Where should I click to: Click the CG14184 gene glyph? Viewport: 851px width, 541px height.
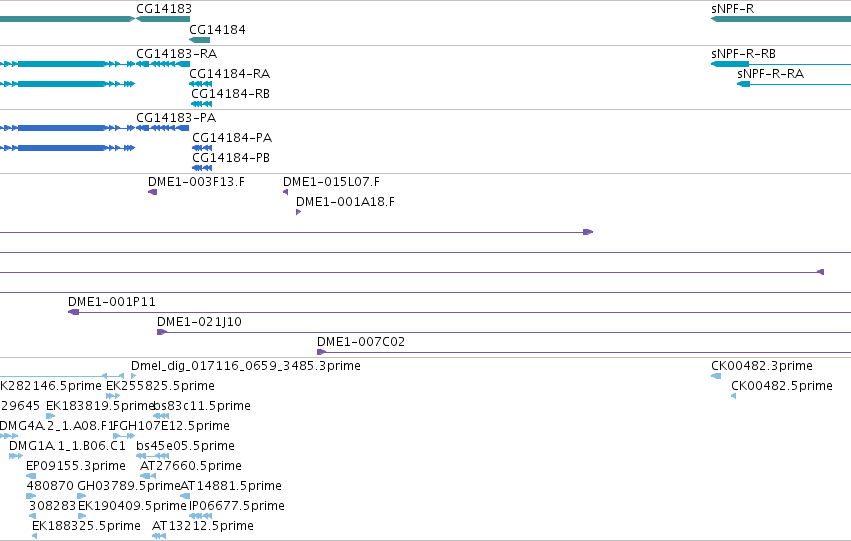(x=199, y=40)
